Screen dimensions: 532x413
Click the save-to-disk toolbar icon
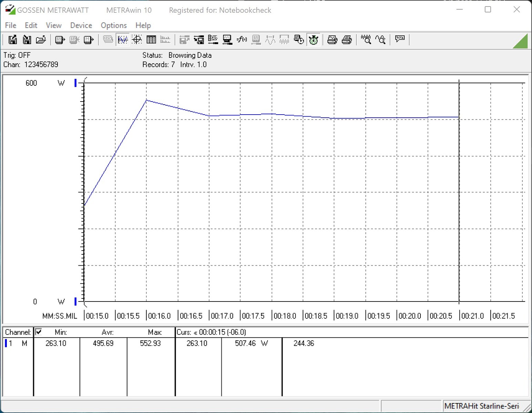click(13, 40)
